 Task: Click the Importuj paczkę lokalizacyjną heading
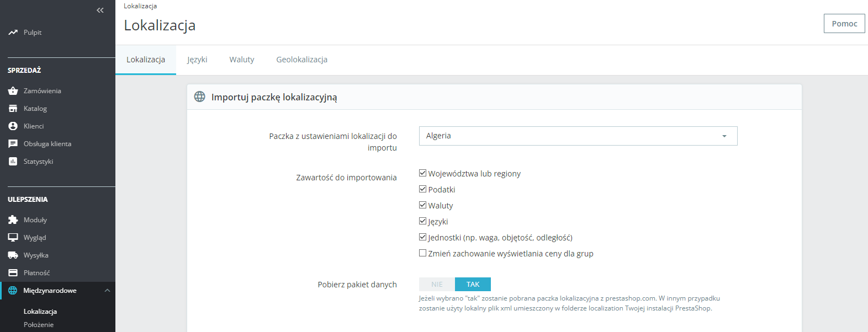[x=274, y=97]
